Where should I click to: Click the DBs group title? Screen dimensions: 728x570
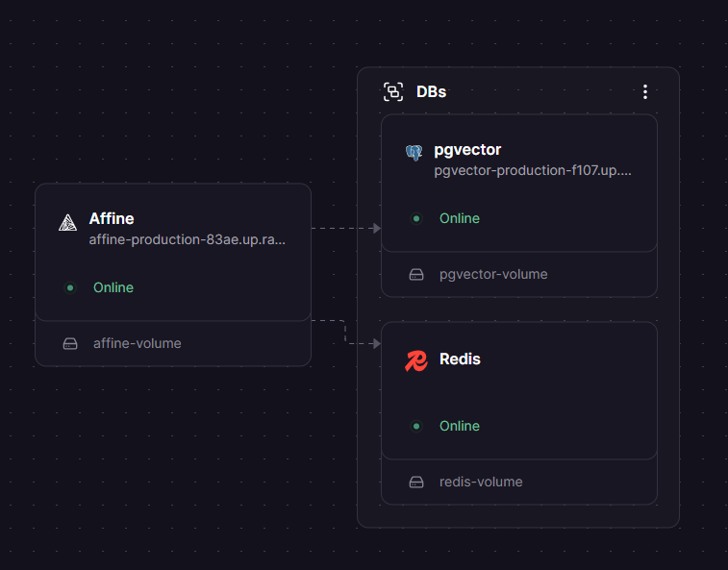[431, 92]
